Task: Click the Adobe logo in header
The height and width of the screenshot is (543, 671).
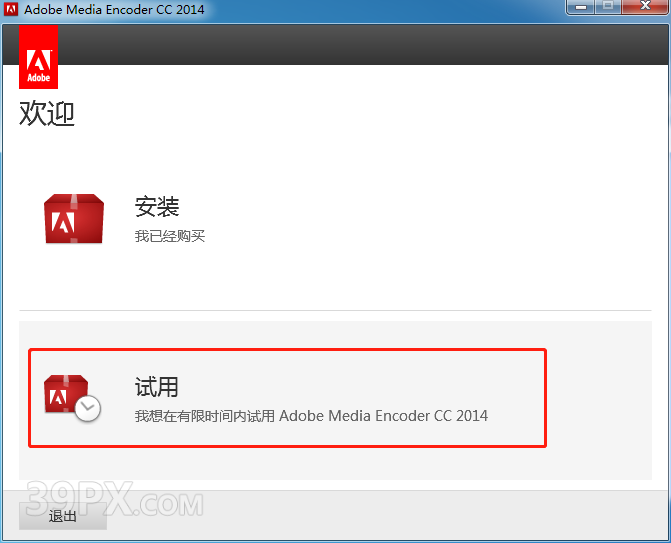Action: pyautogui.click(x=39, y=56)
